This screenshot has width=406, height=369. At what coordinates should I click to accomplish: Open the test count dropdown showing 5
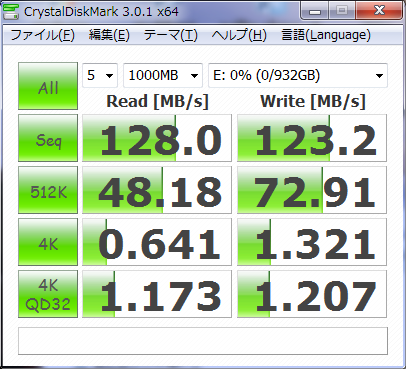(x=100, y=75)
